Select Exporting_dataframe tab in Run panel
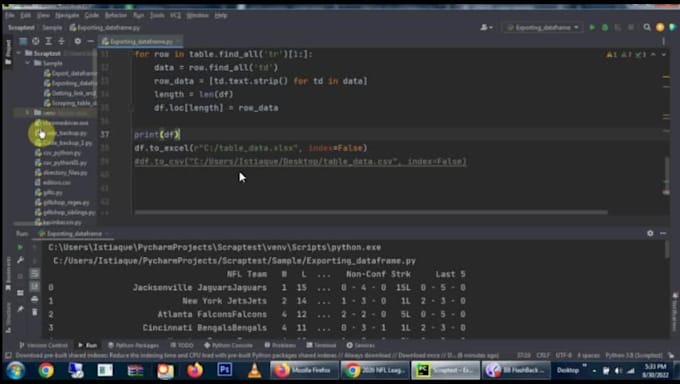This screenshot has width=680, height=384. pyautogui.click(x=74, y=234)
